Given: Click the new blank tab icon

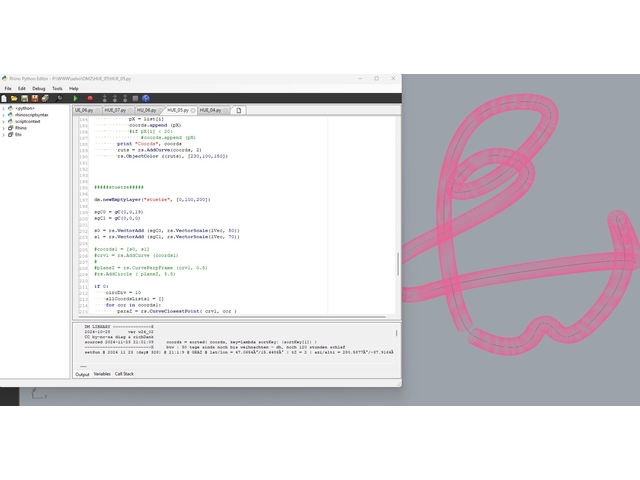Looking at the screenshot, I should tap(239, 110).
